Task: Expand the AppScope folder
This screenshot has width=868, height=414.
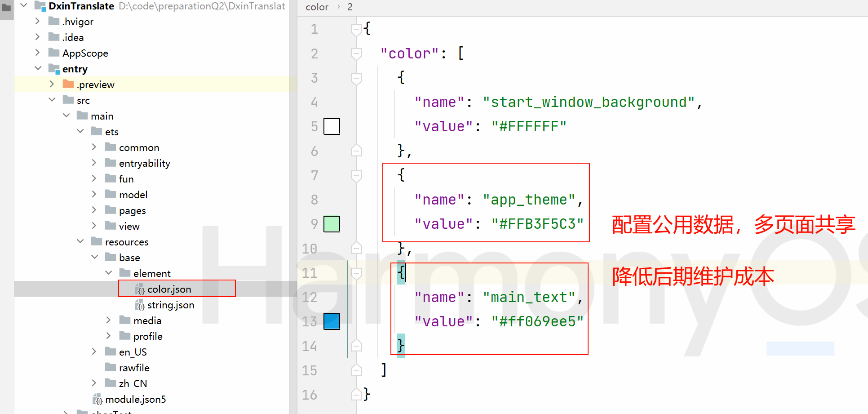Action: pyautogui.click(x=38, y=53)
